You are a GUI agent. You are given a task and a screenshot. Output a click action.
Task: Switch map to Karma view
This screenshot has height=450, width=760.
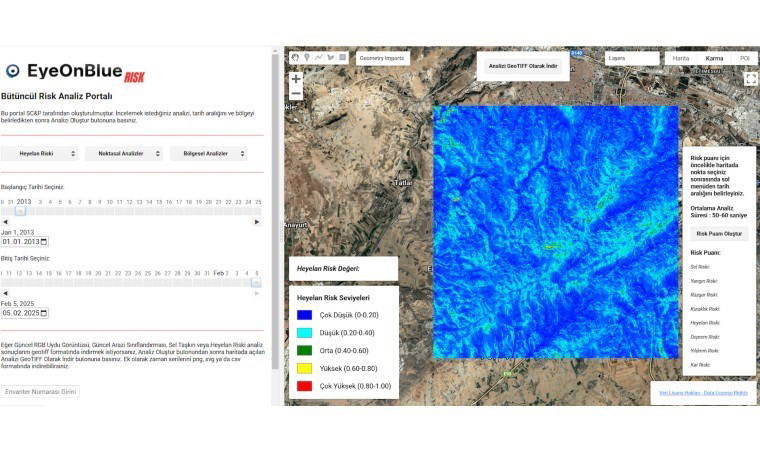714,59
